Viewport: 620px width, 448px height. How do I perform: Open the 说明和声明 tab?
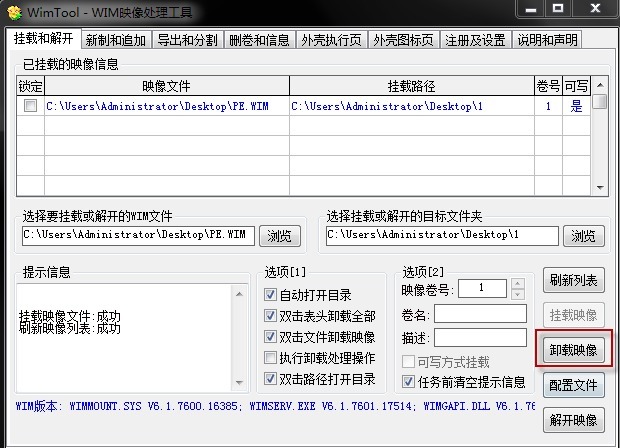(x=547, y=40)
